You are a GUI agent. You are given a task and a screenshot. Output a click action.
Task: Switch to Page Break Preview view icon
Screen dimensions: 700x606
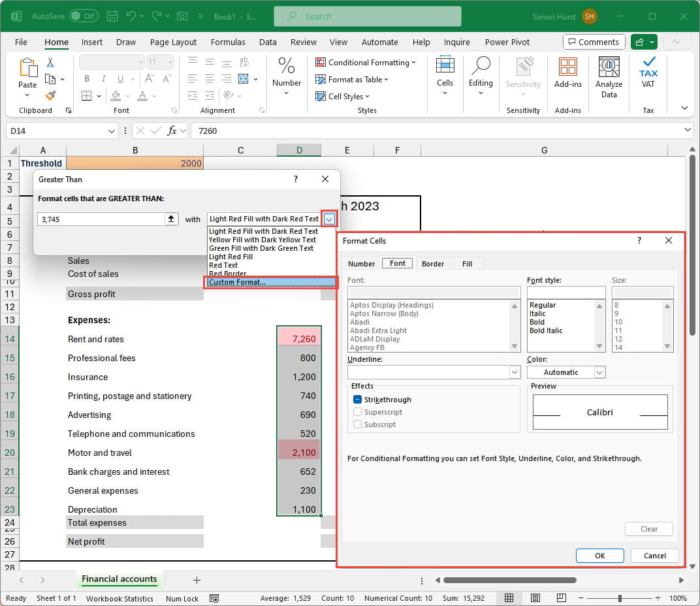click(561, 598)
